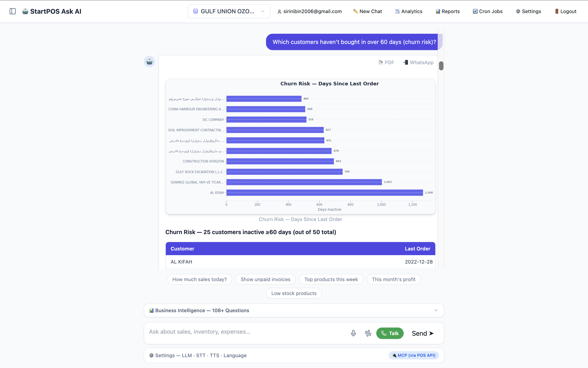The image size is (588, 368).
Task: Click the assistant robot avatar
Action: pos(149,62)
